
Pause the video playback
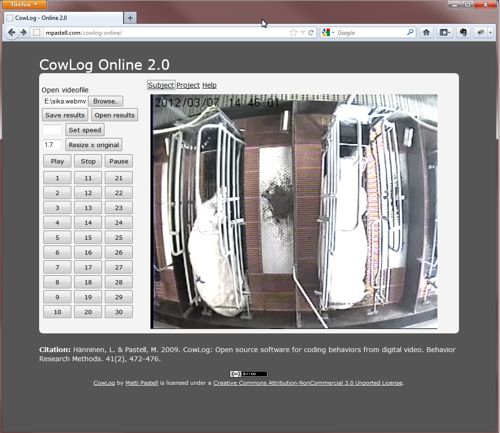119,161
